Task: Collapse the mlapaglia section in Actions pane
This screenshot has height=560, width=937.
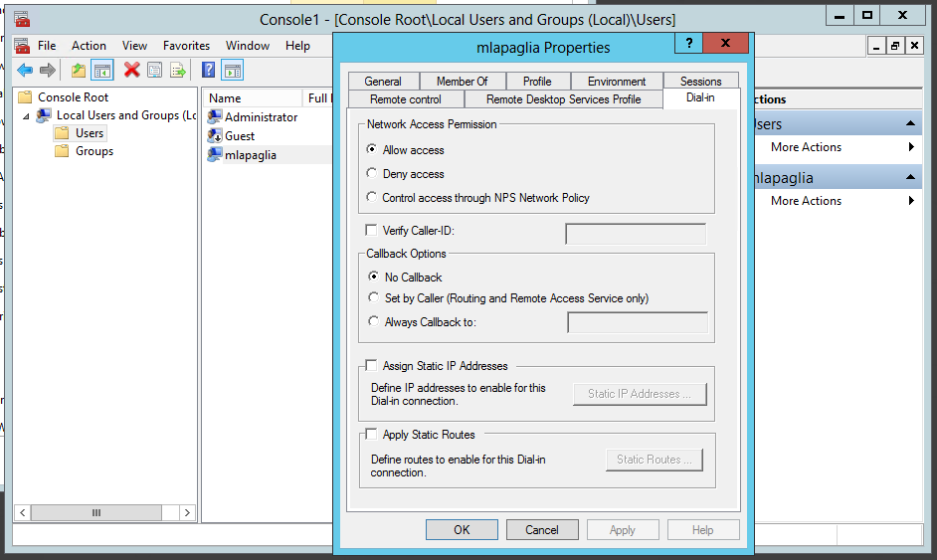Action: 911,177
